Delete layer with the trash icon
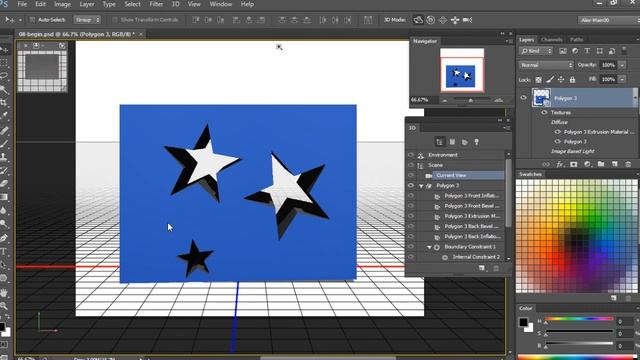The height and width of the screenshot is (360, 640). (628, 164)
